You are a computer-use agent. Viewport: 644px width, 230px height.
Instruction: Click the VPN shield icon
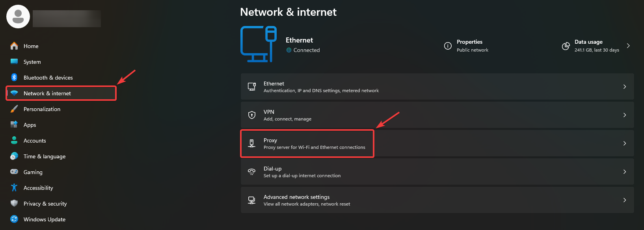251,115
